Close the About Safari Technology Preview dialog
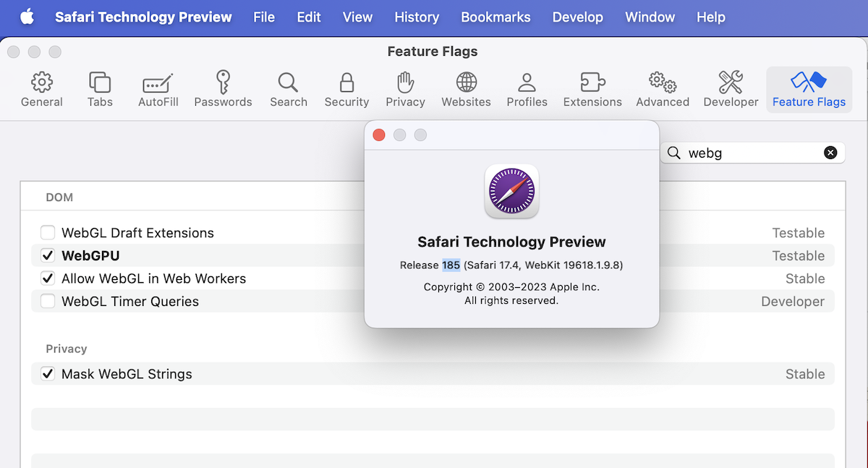This screenshot has width=868, height=468. tap(378, 135)
